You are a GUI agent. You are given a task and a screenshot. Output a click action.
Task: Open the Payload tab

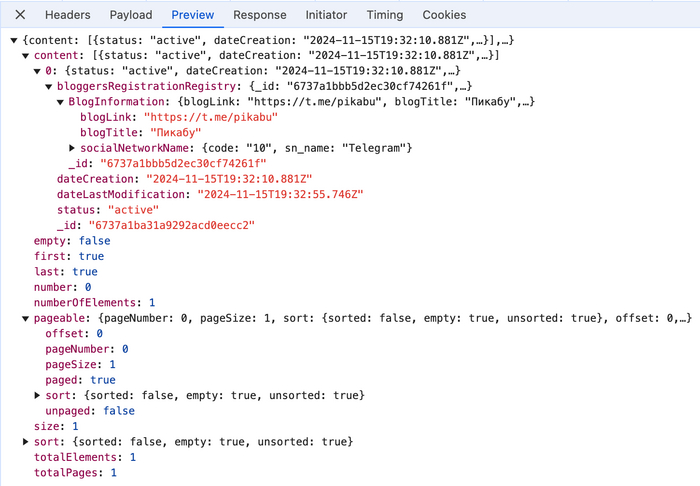131,15
